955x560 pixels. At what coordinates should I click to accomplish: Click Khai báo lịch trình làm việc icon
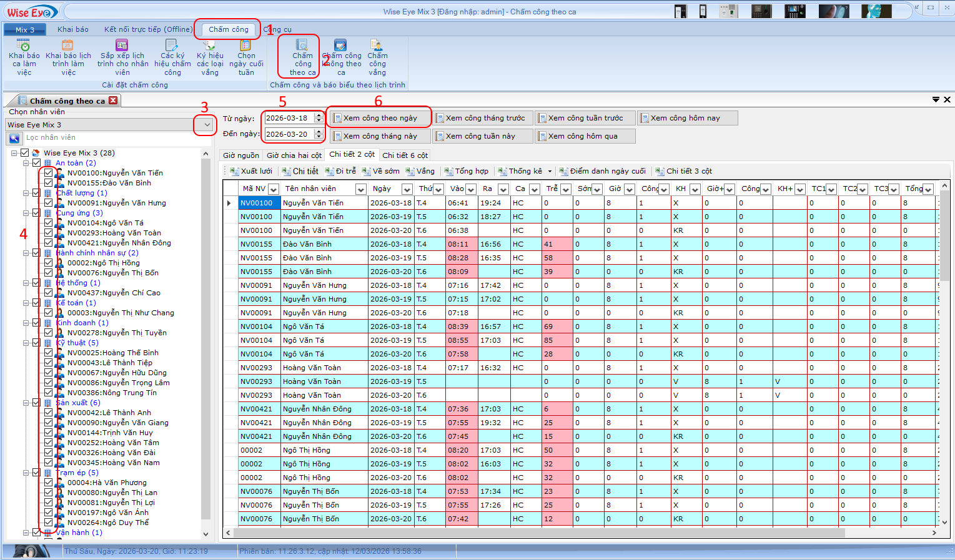pos(67,46)
